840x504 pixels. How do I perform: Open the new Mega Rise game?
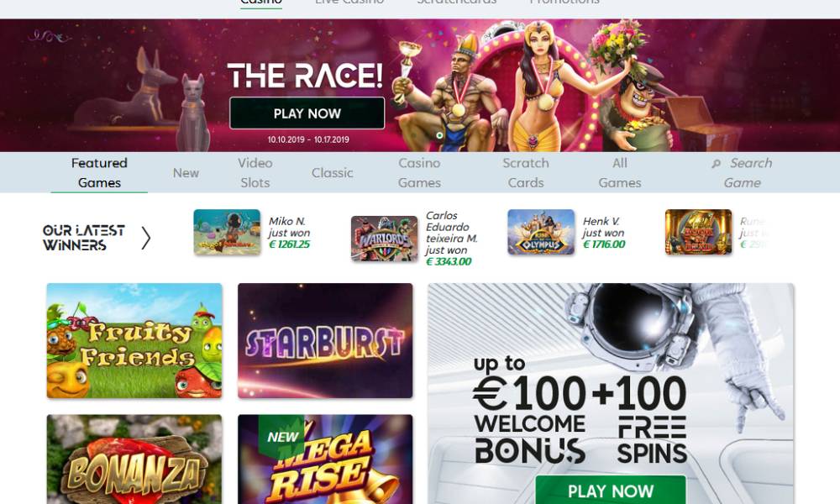point(325,459)
